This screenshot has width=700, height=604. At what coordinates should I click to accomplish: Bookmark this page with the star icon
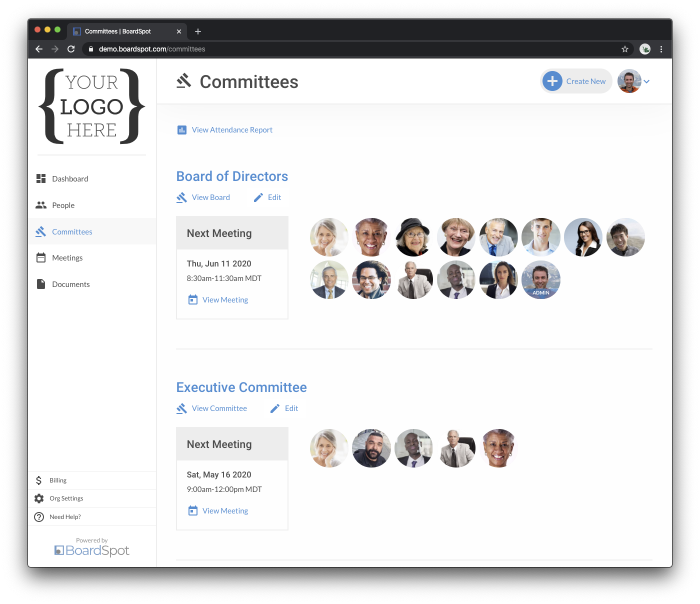(625, 49)
